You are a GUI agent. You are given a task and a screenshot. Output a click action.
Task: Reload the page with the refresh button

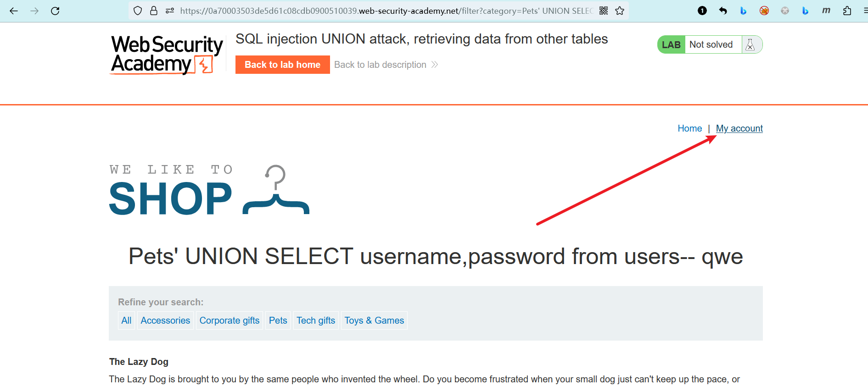click(x=55, y=11)
